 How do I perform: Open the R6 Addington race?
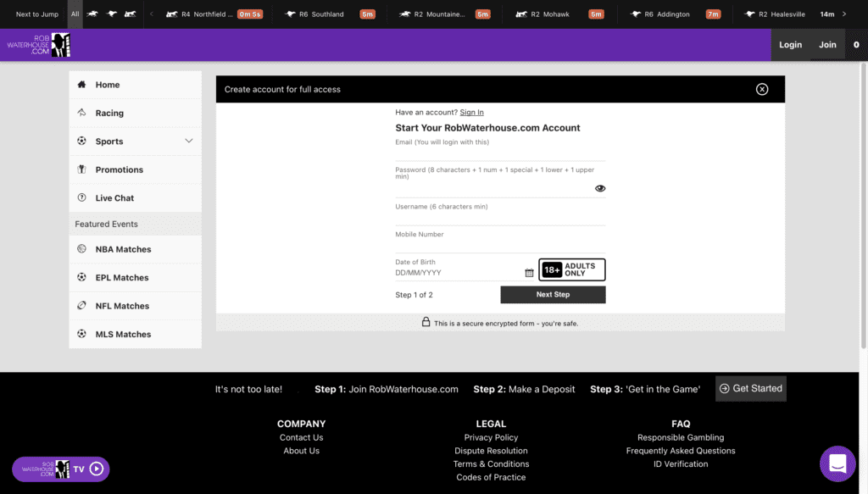tap(675, 14)
